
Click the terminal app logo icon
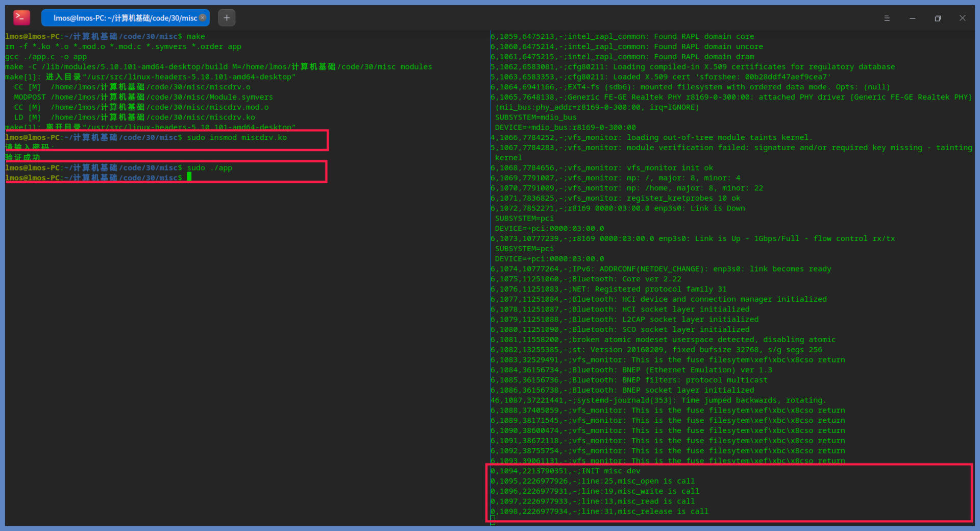coord(21,17)
